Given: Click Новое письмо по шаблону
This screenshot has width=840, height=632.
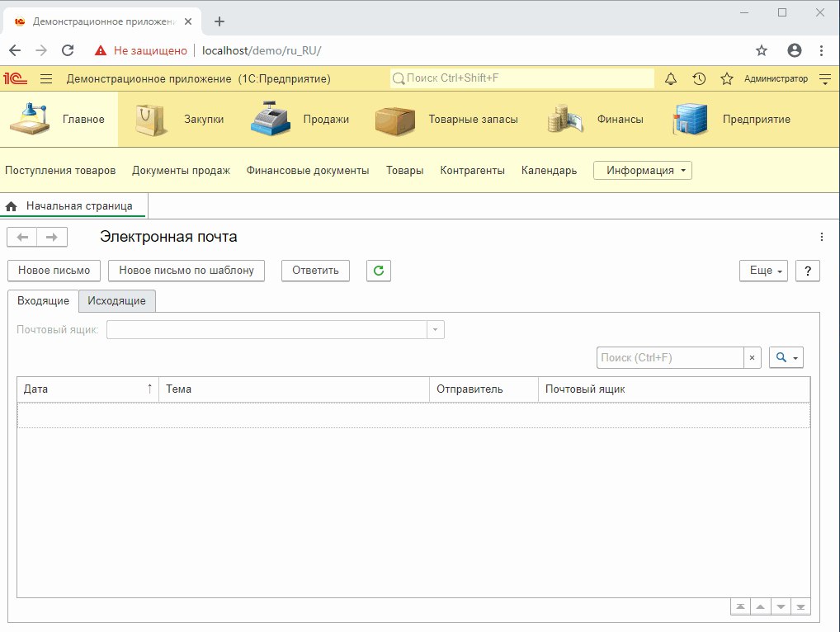Looking at the screenshot, I should click(186, 271).
